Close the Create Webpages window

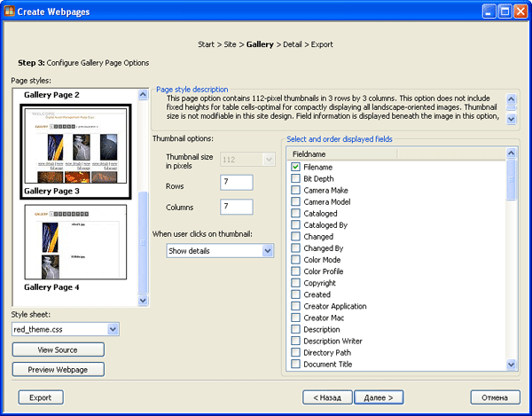(x=520, y=12)
